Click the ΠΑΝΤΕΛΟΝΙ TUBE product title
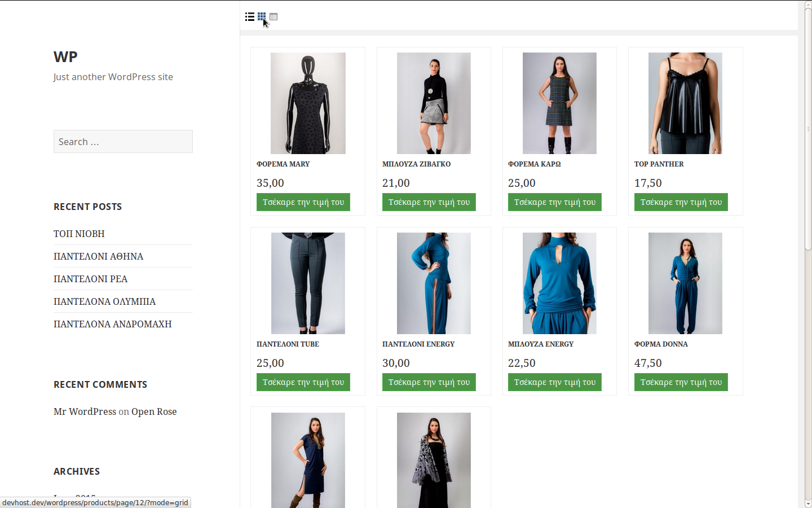Image resolution: width=812 pixels, height=508 pixels. (x=288, y=344)
